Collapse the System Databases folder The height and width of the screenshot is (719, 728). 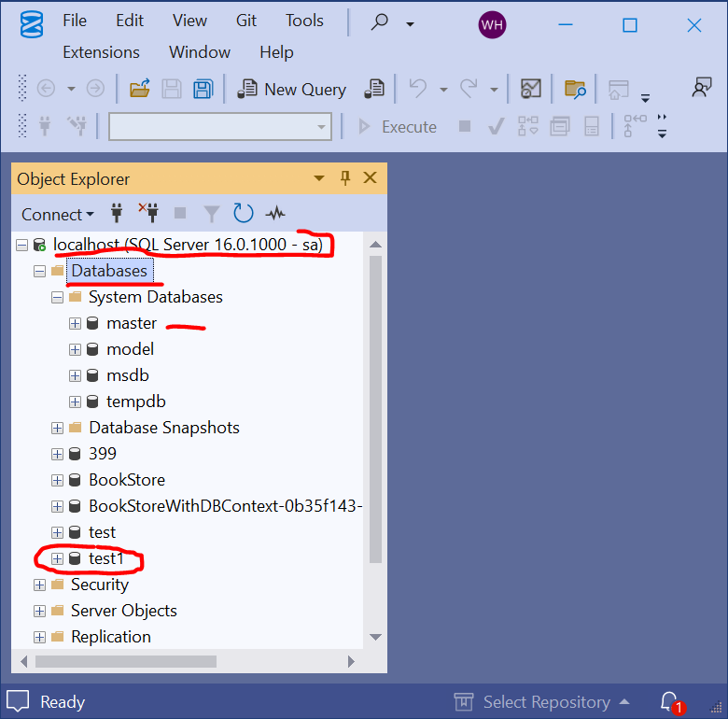click(58, 297)
